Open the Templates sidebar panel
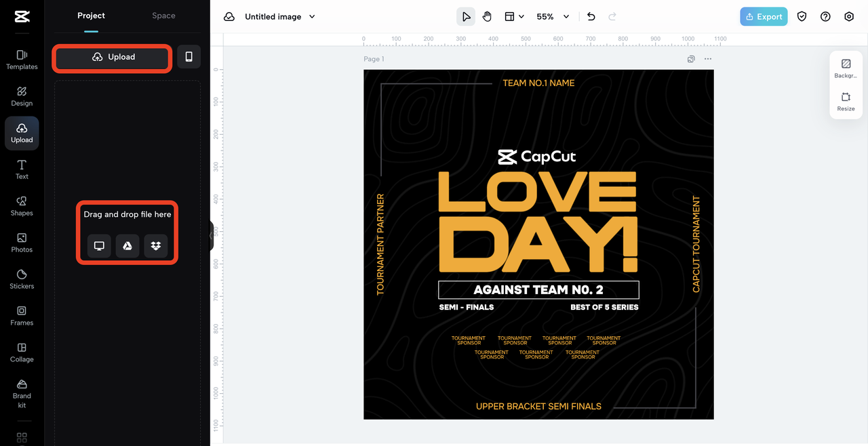The height and width of the screenshot is (446, 868). pyautogui.click(x=22, y=60)
